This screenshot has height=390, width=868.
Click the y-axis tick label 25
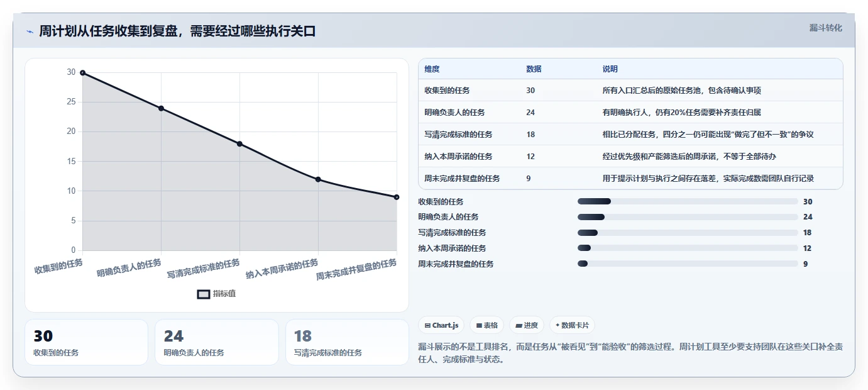(x=71, y=102)
